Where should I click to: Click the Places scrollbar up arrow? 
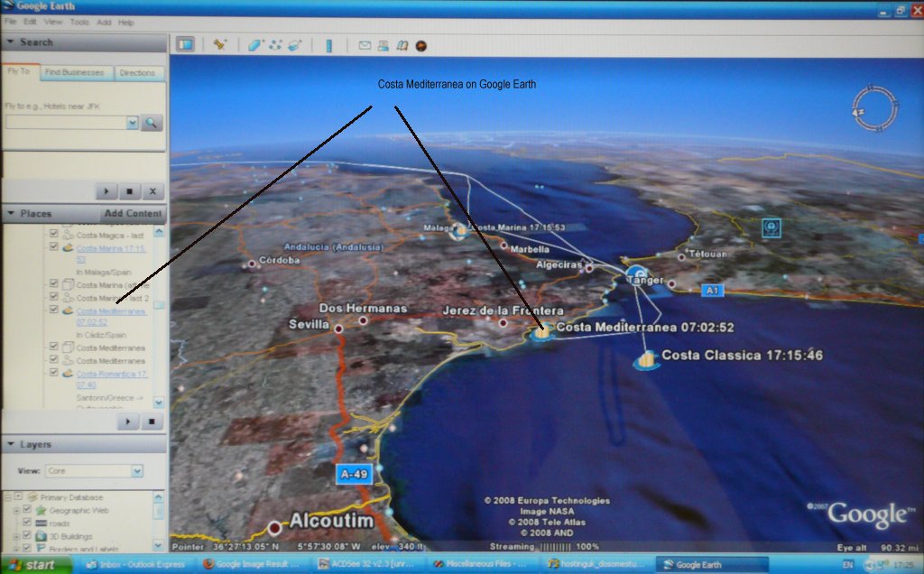coord(159,232)
